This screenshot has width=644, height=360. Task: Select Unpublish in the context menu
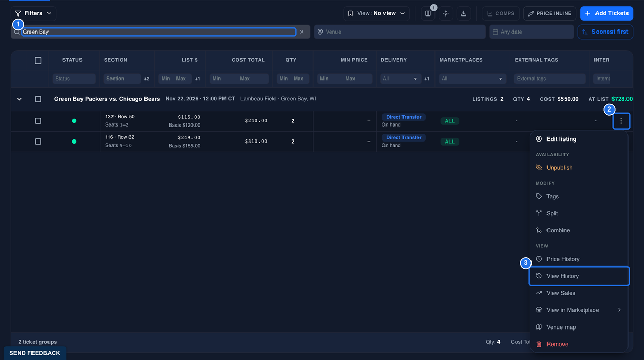pos(579,168)
